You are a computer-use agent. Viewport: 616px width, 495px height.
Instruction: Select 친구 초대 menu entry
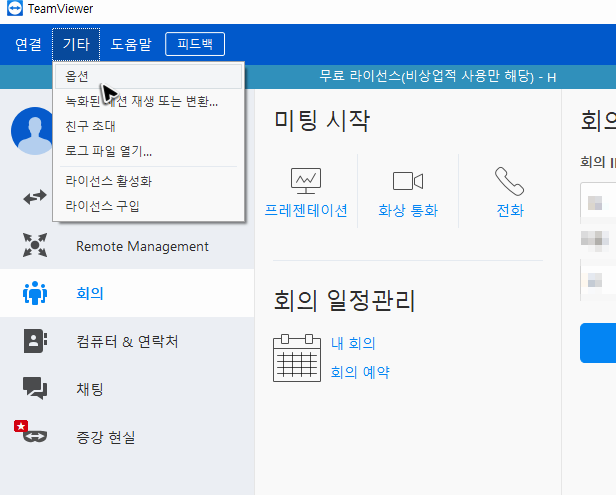(x=148, y=126)
